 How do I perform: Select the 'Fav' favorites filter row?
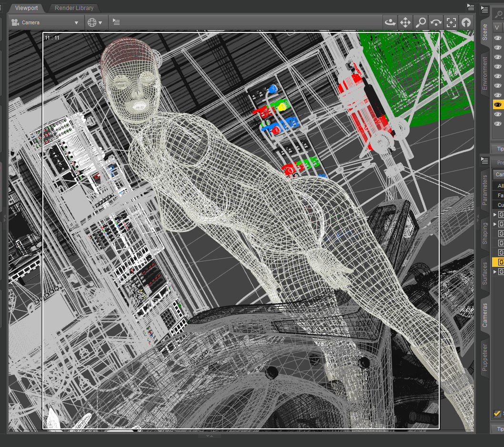(x=499, y=195)
